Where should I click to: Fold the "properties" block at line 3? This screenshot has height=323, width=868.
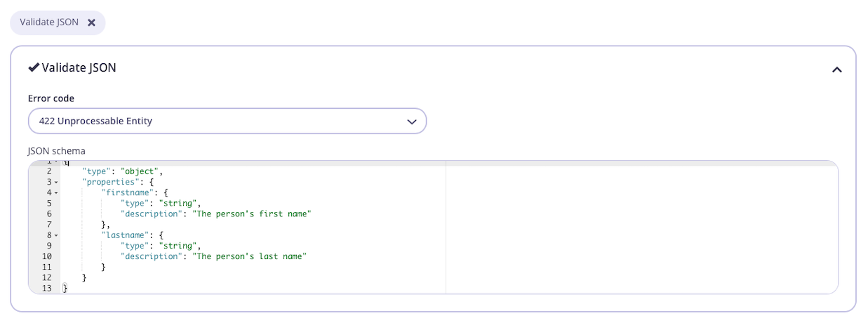55,183
